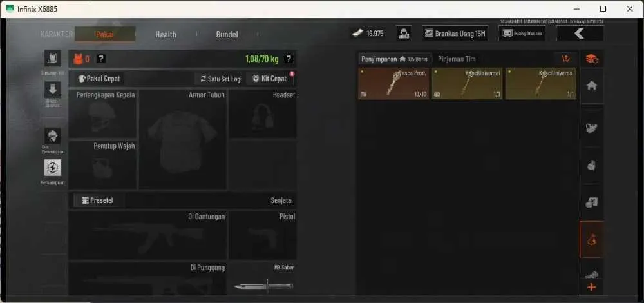Image resolution: width=644 pixels, height=303 pixels.
Task: Select the home category in storage sidebar
Action: [592, 86]
